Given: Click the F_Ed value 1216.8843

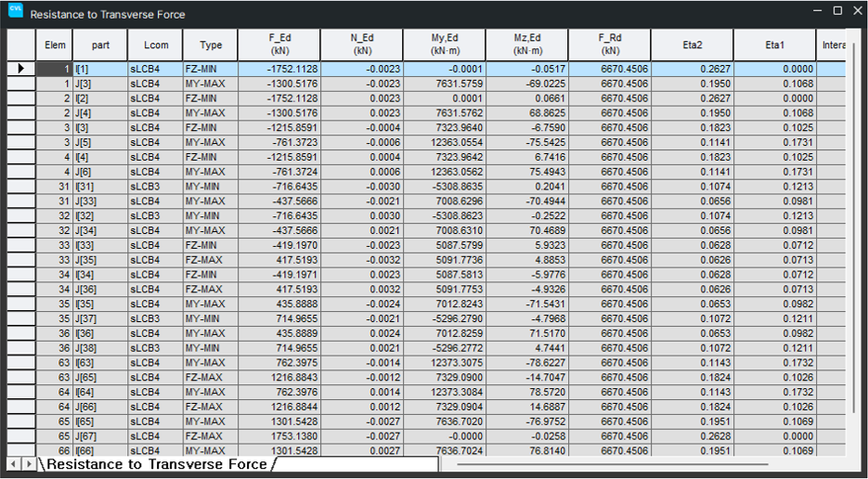Looking at the screenshot, I should click(279, 378).
